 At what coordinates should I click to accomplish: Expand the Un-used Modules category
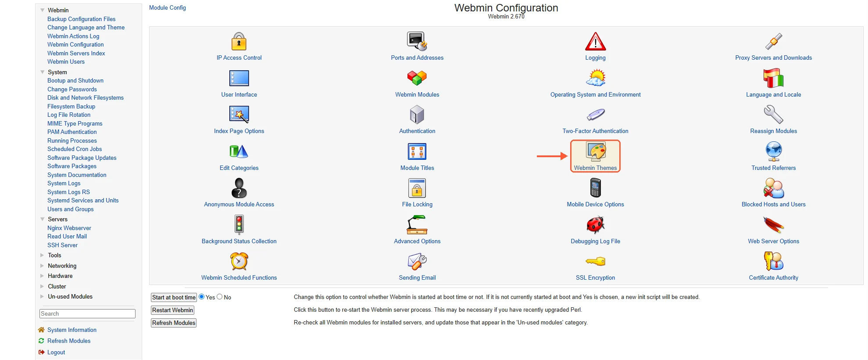pyautogui.click(x=42, y=296)
